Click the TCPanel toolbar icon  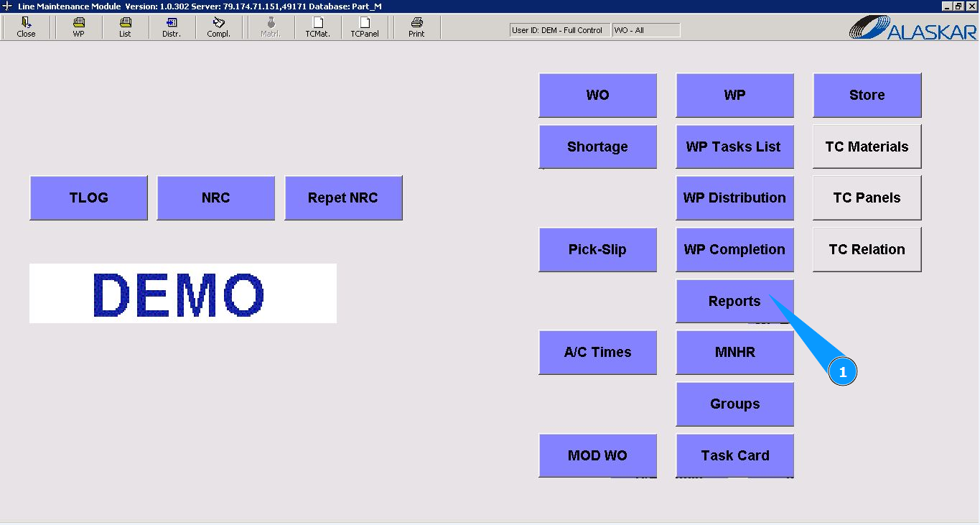[x=365, y=27]
